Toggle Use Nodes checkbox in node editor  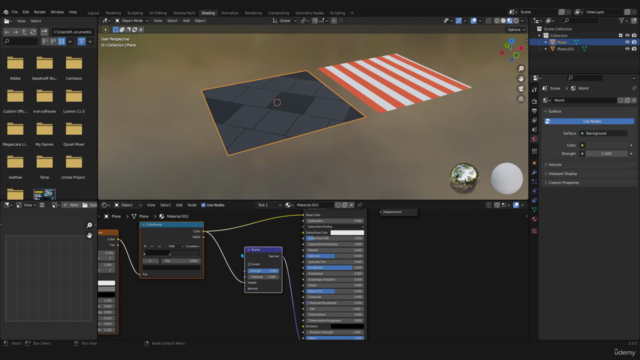pyautogui.click(x=203, y=205)
